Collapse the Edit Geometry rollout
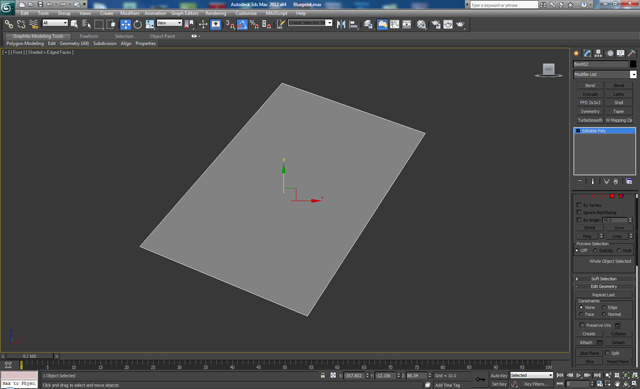 click(x=604, y=287)
